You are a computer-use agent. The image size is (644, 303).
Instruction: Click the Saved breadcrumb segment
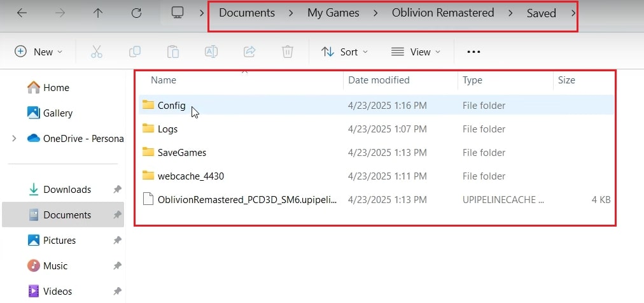click(542, 13)
